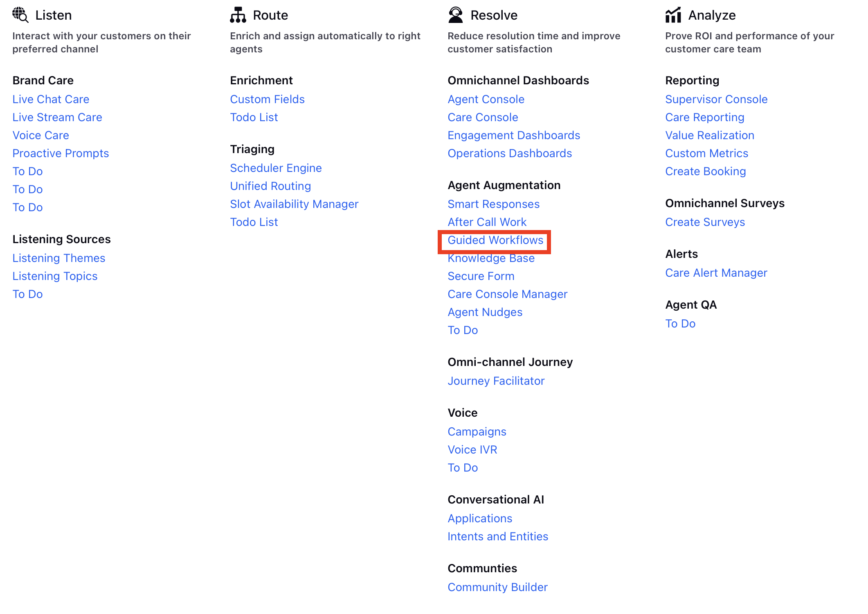Open Agent Nudges
Viewport: 868px width, 614px height.
click(x=485, y=312)
